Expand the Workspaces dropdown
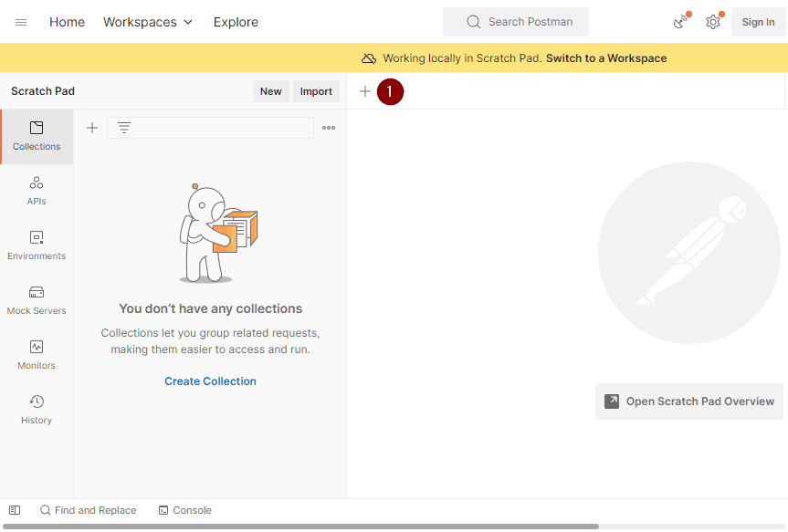This screenshot has height=532, width=788. pyautogui.click(x=148, y=22)
